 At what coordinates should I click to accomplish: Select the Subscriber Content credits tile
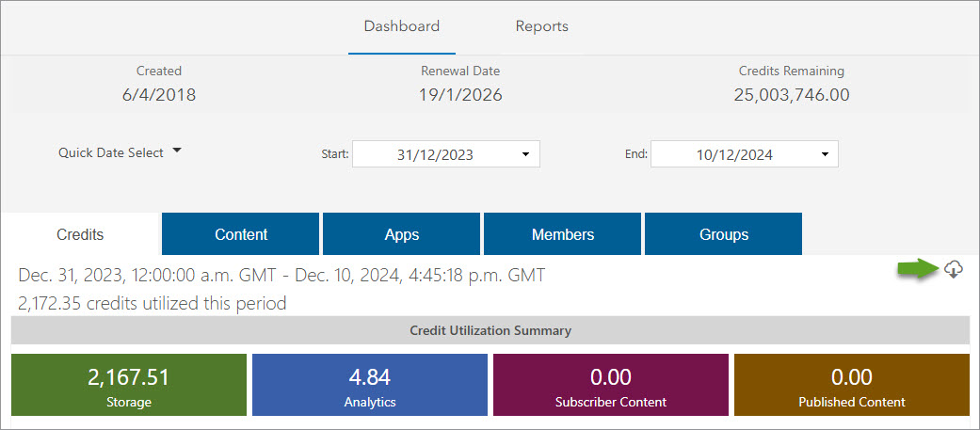pyautogui.click(x=611, y=385)
